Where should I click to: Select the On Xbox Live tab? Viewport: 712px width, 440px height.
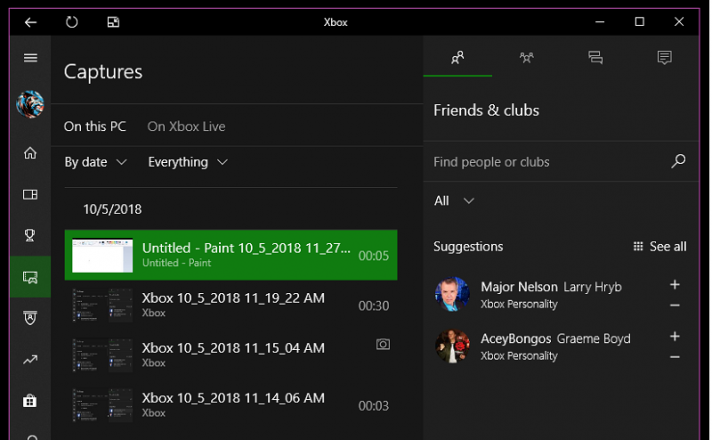pyautogui.click(x=186, y=126)
